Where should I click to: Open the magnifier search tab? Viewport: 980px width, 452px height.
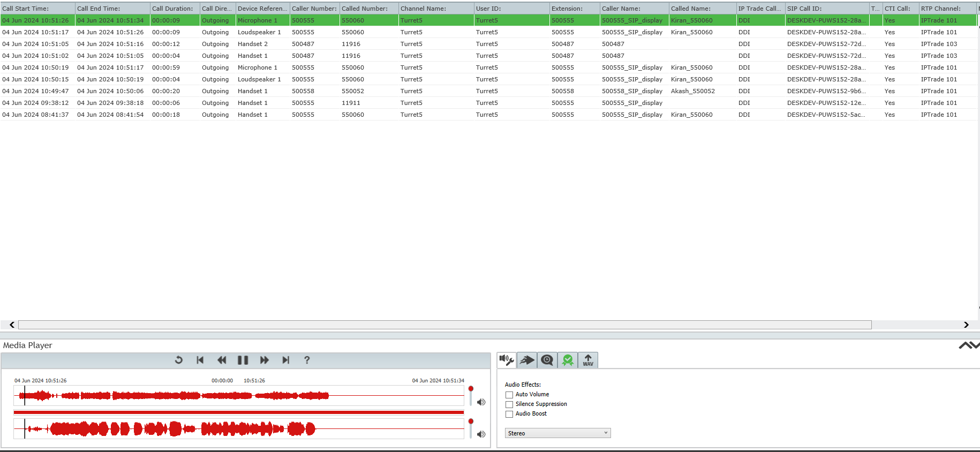tap(547, 360)
